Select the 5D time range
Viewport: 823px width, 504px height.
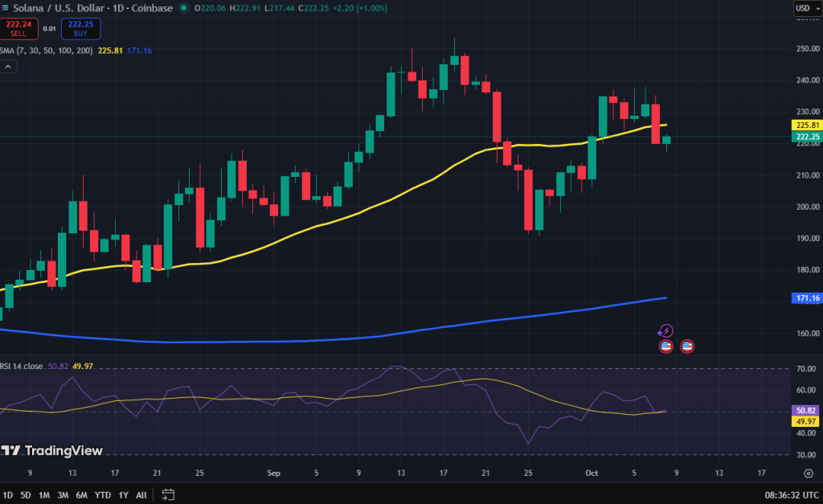pyautogui.click(x=26, y=494)
